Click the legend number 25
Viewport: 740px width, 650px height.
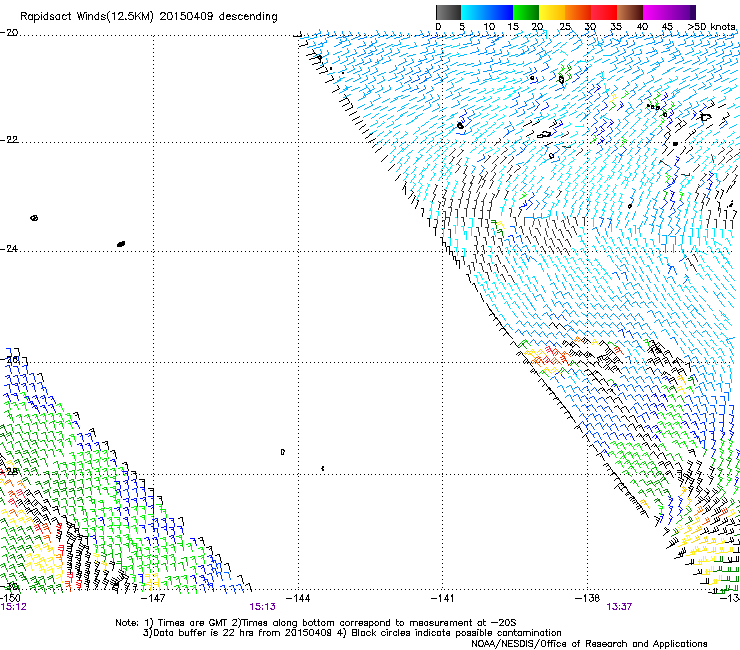(x=565, y=27)
